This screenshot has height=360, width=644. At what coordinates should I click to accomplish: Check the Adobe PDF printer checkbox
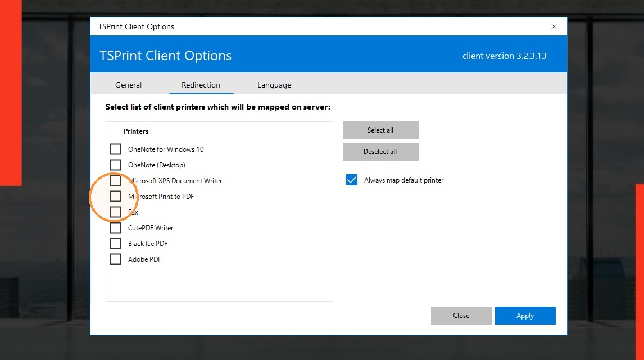[115, 259]
